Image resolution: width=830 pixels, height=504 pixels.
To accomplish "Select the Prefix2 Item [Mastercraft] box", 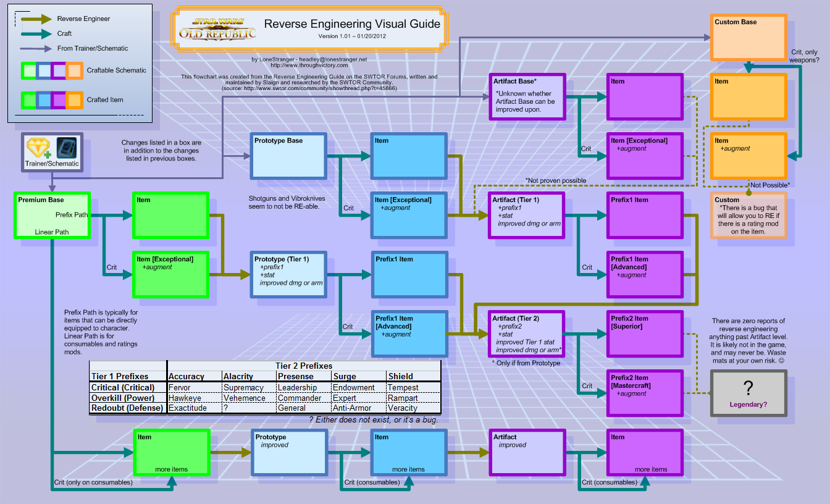I will [x=645, y=393].
